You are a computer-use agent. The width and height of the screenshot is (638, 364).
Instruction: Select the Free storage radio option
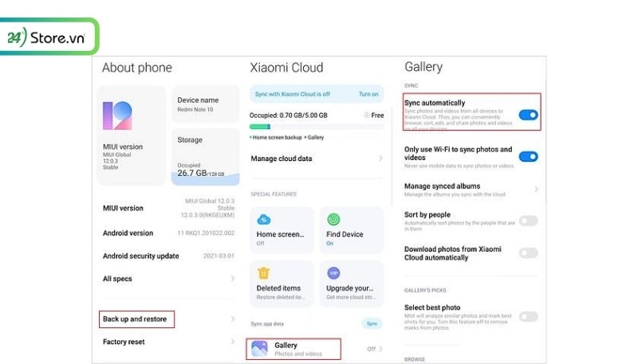367,115
